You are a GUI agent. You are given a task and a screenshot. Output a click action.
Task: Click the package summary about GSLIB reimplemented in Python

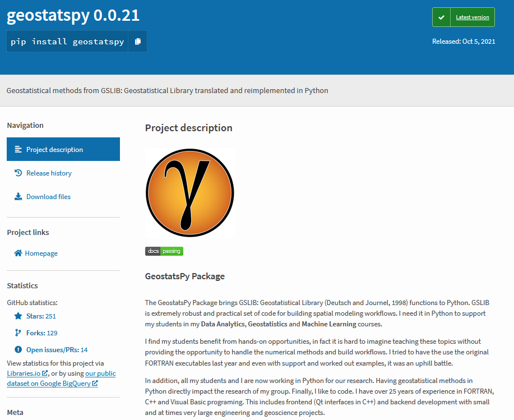pos(167,90)
